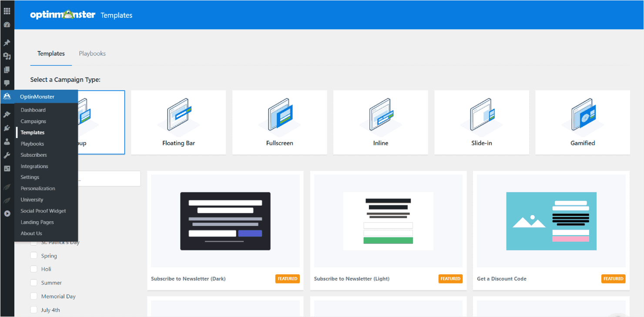Choose the Inline campaign type
644x317 pixels.
tap(380, 122)
